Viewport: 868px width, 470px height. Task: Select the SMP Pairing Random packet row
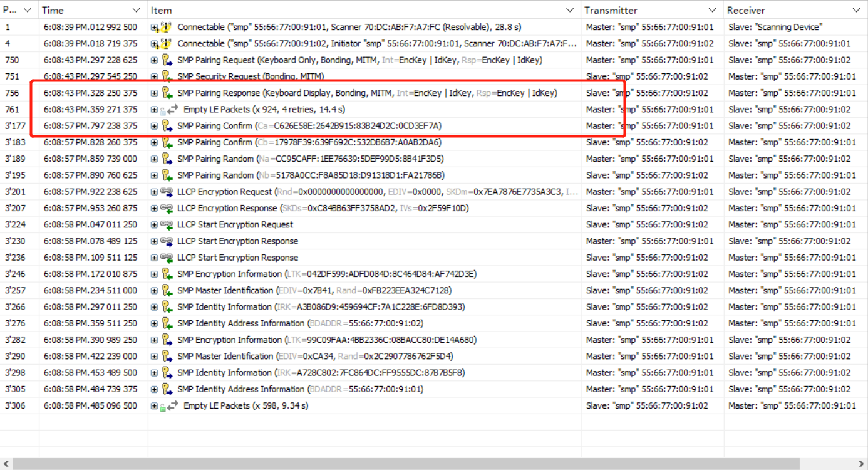pos(282,159)
